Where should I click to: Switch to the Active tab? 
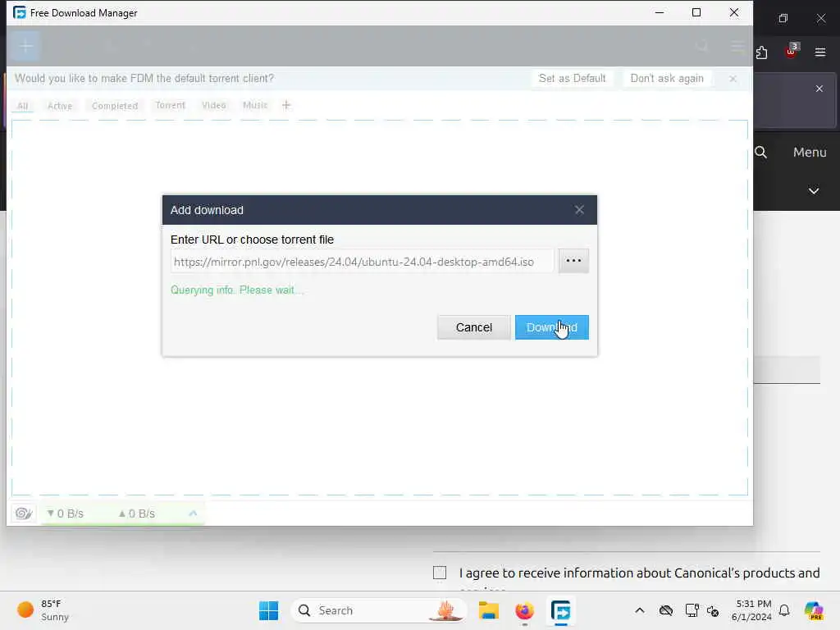tap(60, 106)
